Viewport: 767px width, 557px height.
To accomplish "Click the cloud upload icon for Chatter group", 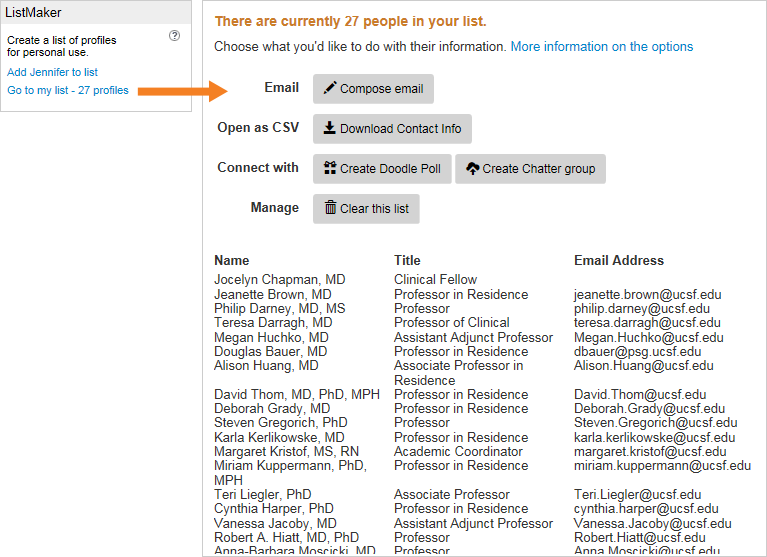I will [473, 168].
